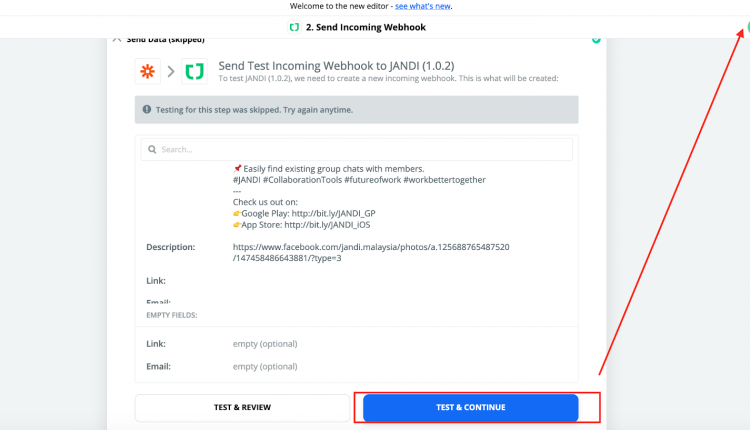Click the JANDI icon beside step title
The height and width of the screenshot is (430, 750).
click(x=294, y=27)
